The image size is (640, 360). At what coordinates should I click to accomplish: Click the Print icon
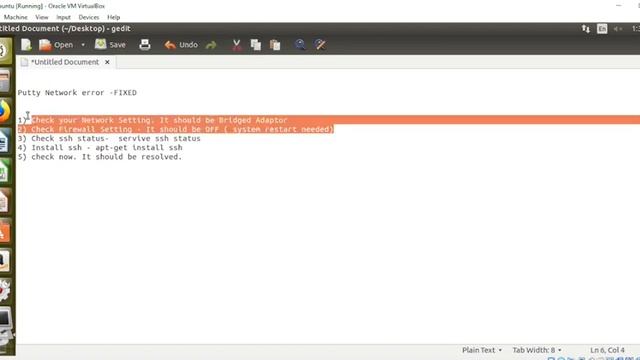[145, 44]
